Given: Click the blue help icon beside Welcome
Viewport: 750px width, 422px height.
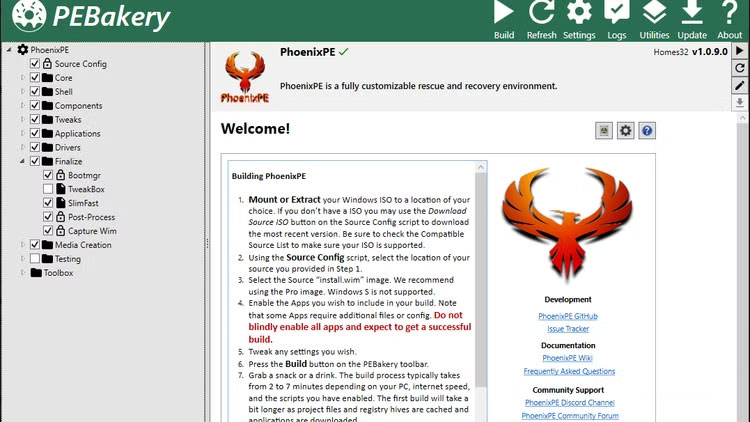Looking at the screenshot, I should 647,130.
